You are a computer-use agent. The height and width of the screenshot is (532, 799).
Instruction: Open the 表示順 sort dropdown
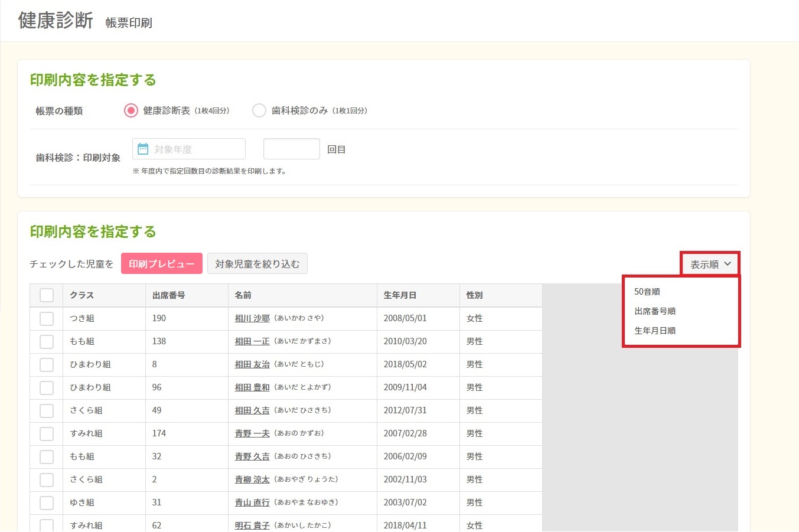[x=710, y=264]
